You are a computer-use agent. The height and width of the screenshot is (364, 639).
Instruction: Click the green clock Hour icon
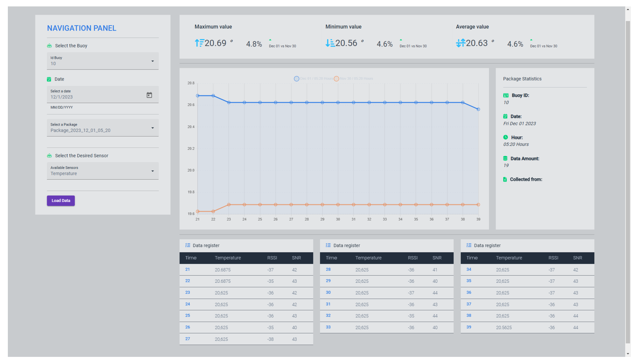coord(505,137)
